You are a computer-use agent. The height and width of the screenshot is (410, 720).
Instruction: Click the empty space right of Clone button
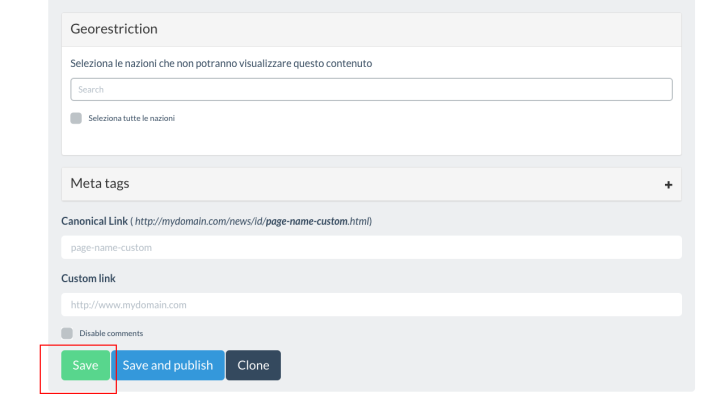(480, 365)
